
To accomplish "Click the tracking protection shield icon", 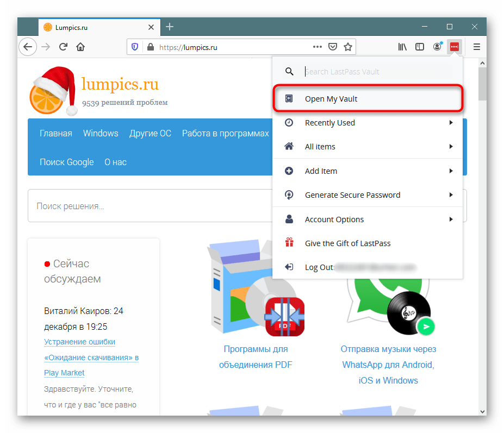I will [135, 47].
